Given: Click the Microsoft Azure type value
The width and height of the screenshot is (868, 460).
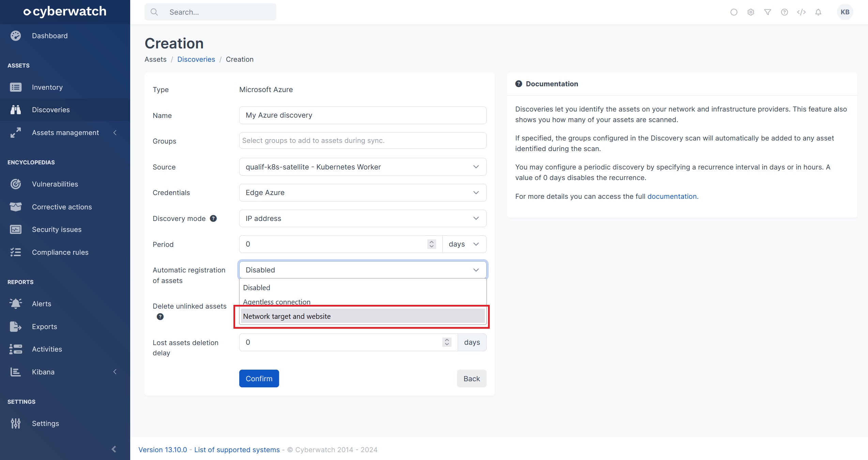Looking at the screenshot, I should (266, 90).
